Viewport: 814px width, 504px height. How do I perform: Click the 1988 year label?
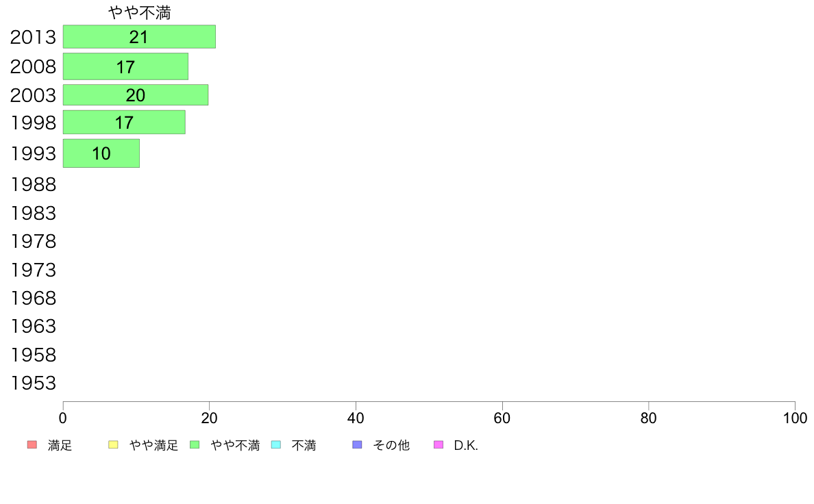[33, 185]
